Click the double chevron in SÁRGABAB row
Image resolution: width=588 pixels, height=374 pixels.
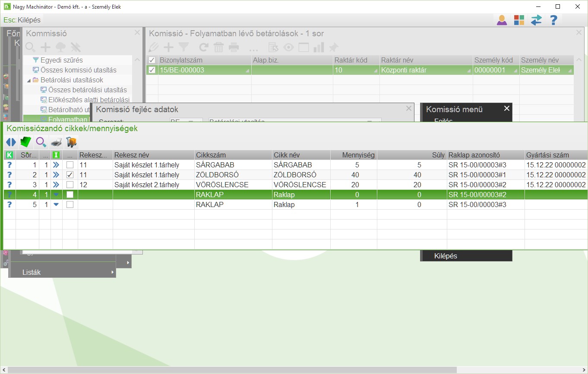pyautogui.click(x=56, y=165)
